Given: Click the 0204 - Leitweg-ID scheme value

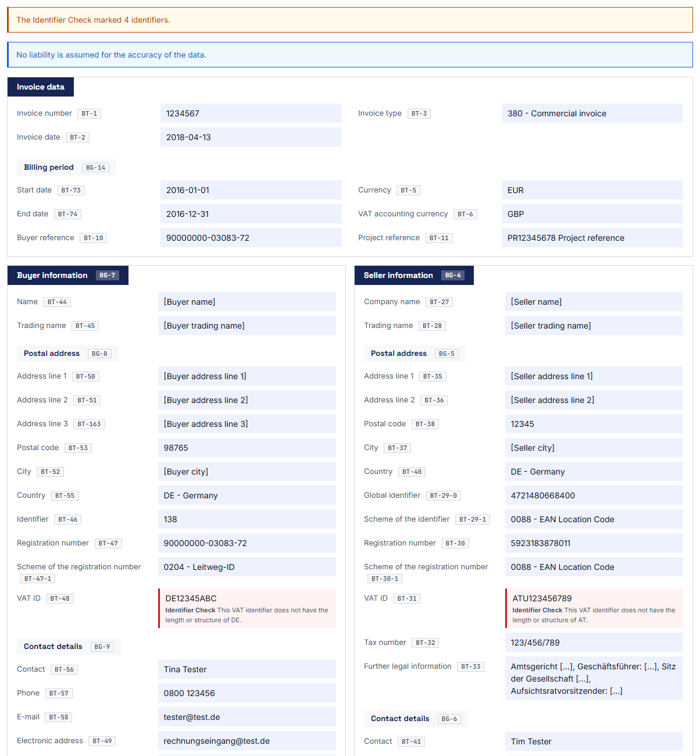Looking at the screenshot, I should [247, 567].
